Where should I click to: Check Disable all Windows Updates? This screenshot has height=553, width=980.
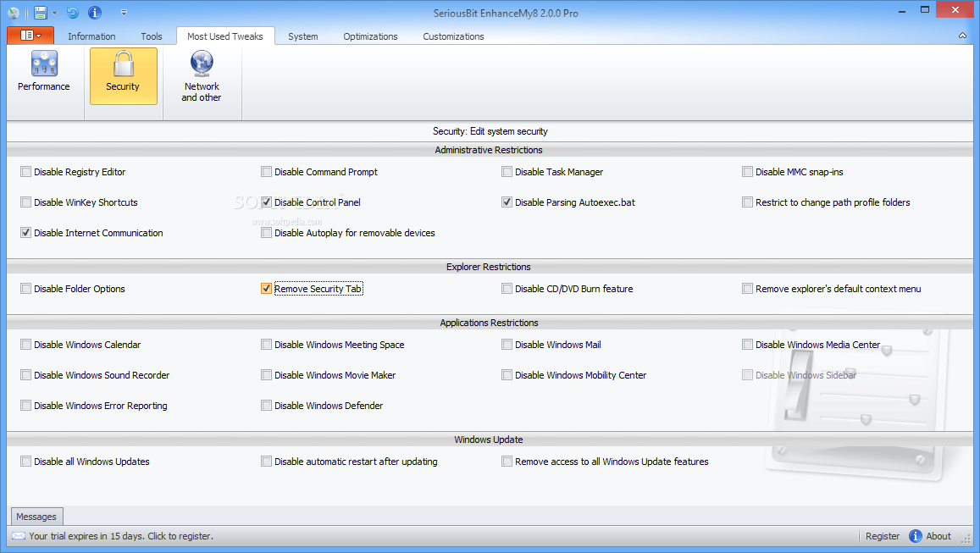[x=25, y=462]
